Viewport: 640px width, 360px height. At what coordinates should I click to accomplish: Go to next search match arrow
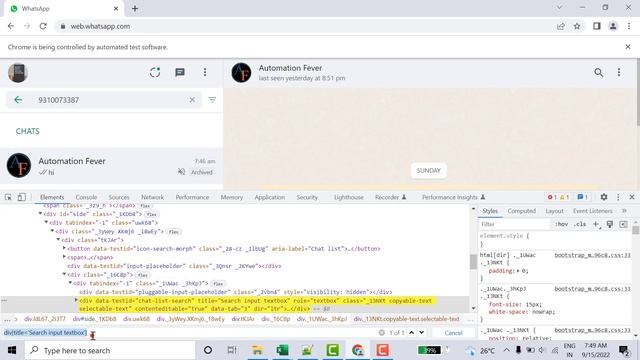pos(422,333)
